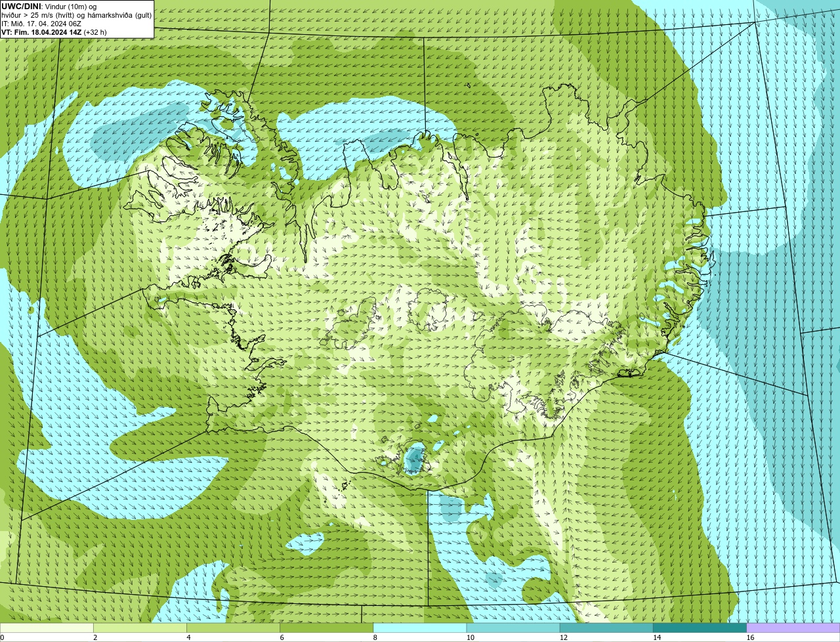Click the legend label "14"
Screen dimensions: 840x642
click(x=657, y=637)
